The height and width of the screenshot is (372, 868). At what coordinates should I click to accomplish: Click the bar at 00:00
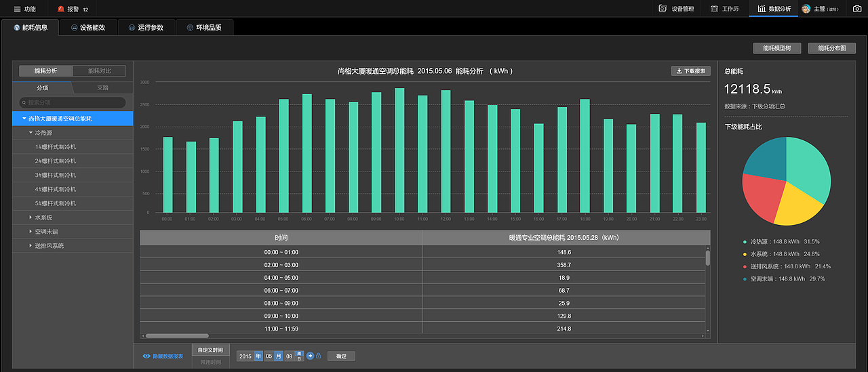click(x=167, y=175)
